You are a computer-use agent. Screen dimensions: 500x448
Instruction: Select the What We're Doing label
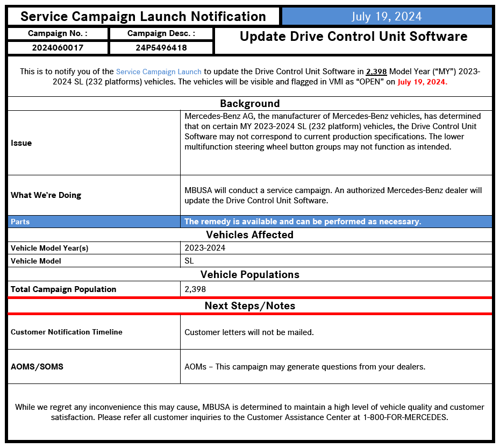click(46, 195)
